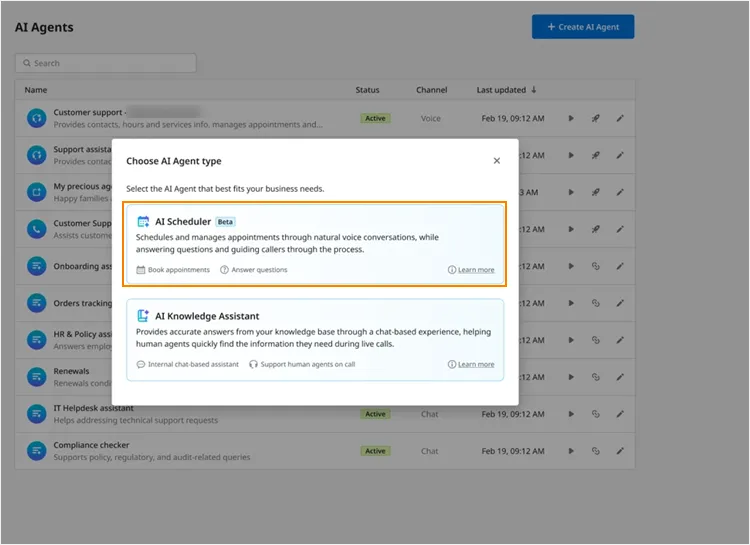This screenshot has width=750, height=545.
Task: Edit the IT Helpdesk assistant
Action: (x=620, y=414)
